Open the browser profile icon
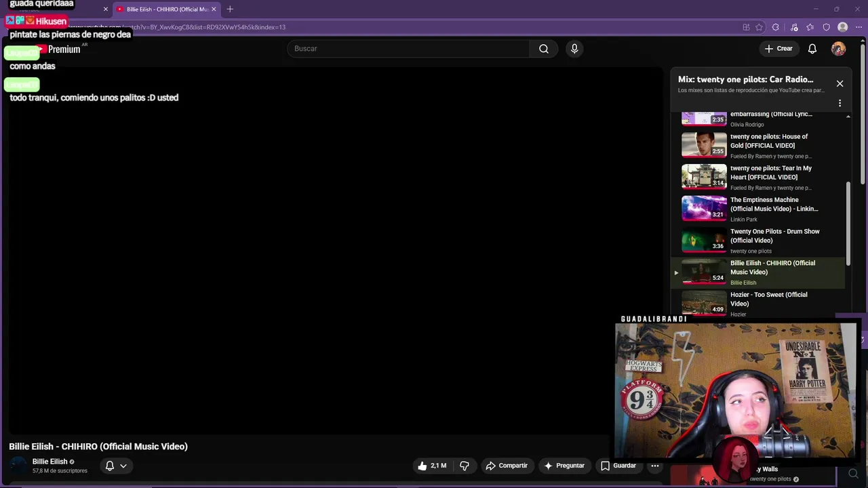868x488 pixels. pyautogui.click(x=842, y=27)
